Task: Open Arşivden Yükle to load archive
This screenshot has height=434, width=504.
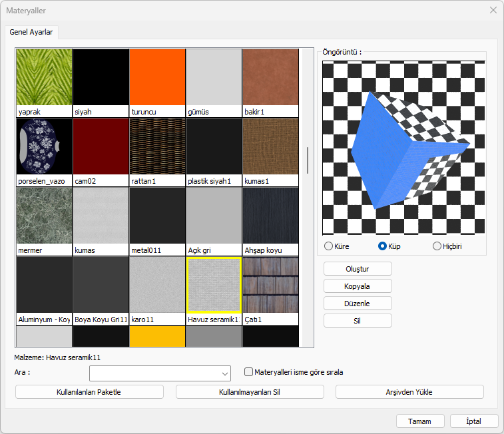Action: pyautogui.click(x=409, y=392)
